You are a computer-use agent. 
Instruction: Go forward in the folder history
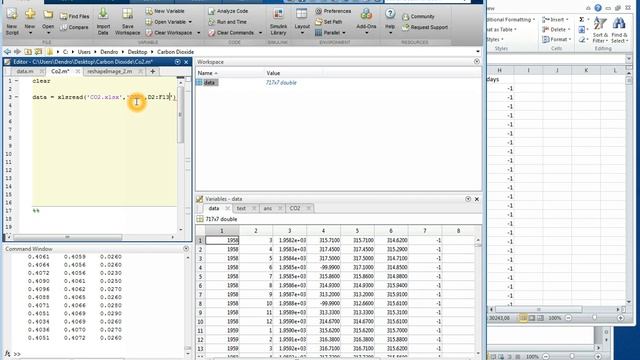click(x=17, y=52)
